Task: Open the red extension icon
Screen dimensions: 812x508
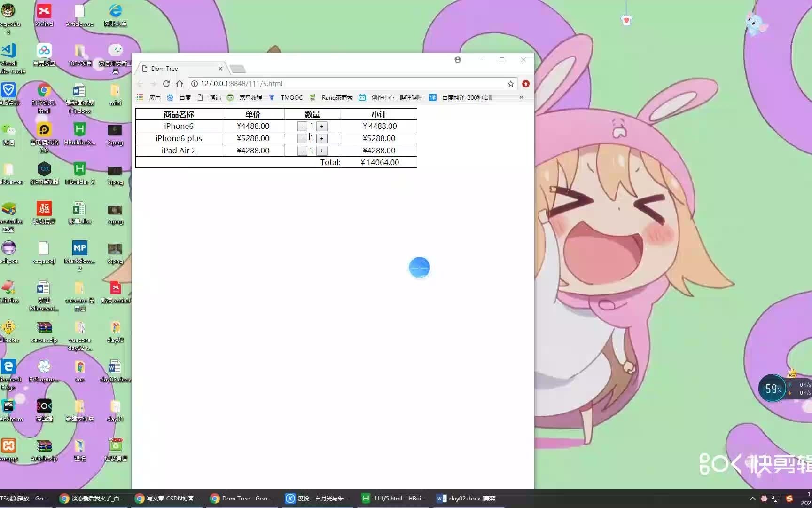Action: 526,84
